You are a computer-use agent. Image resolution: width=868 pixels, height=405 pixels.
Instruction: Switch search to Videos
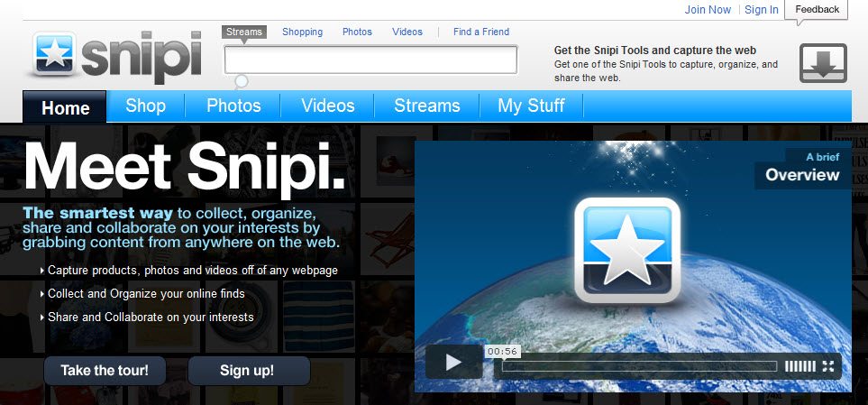pos(407,32)
